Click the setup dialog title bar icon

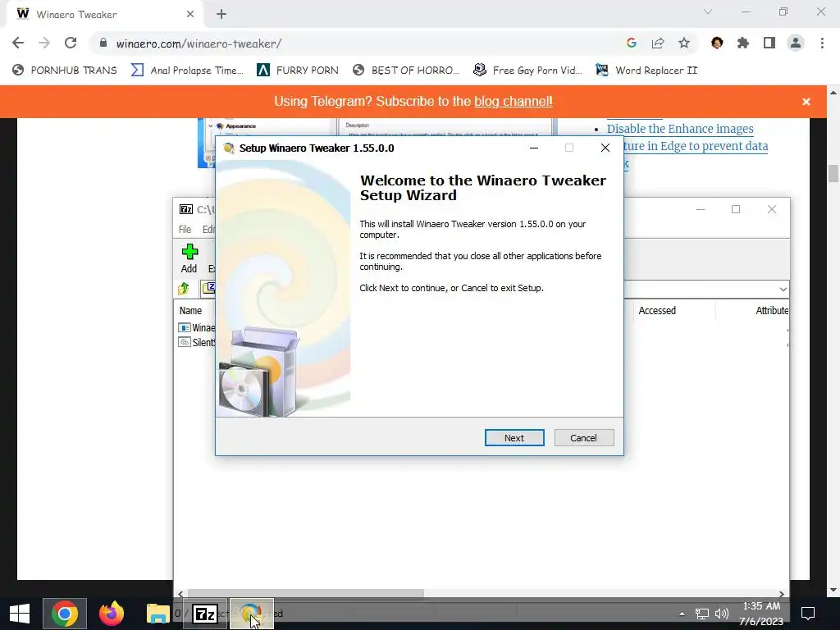(x=229, y=148)
